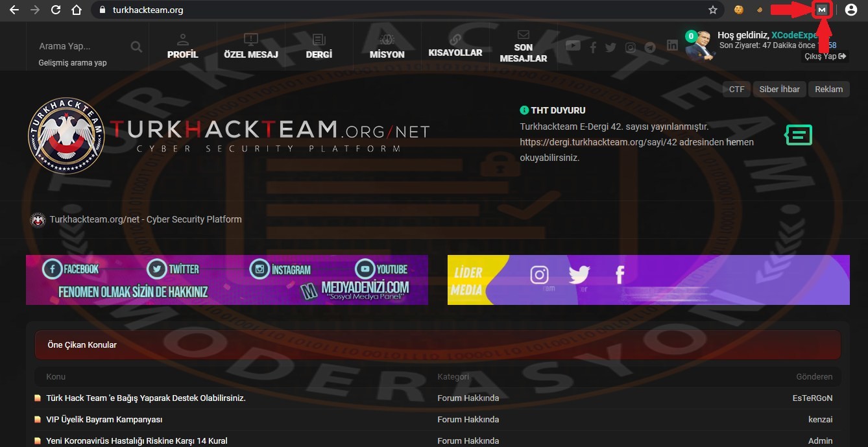This screenshot has width=868, height=447.
Task: Click the CTF button
Action: [736, 90]
